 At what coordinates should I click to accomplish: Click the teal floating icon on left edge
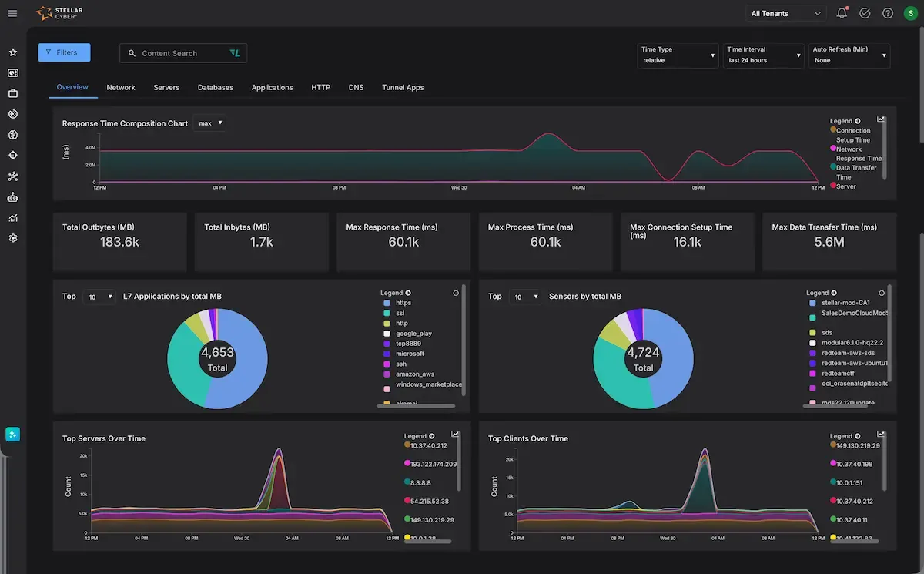click(x=12, y=435)
